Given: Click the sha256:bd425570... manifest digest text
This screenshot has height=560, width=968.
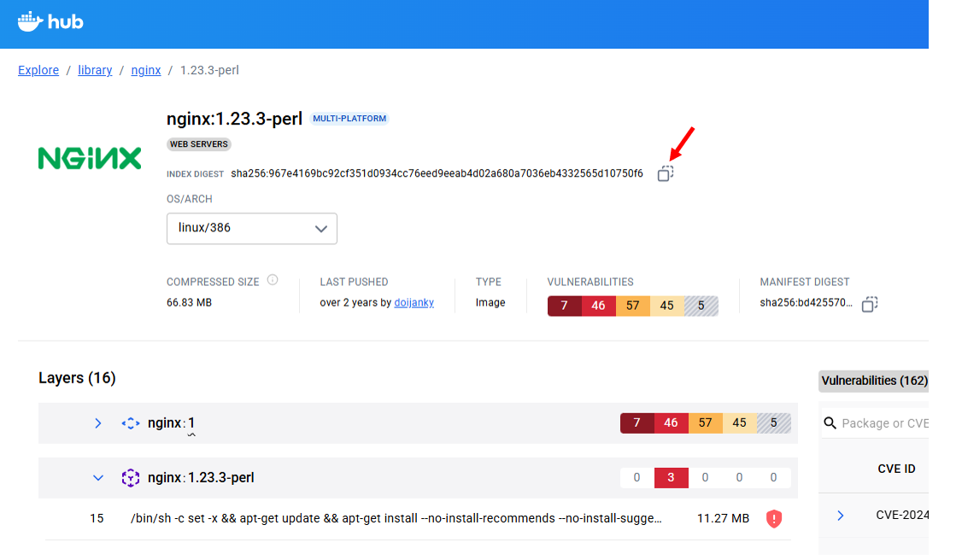Looking at the screenshot, I should click(x=806, y=303).
